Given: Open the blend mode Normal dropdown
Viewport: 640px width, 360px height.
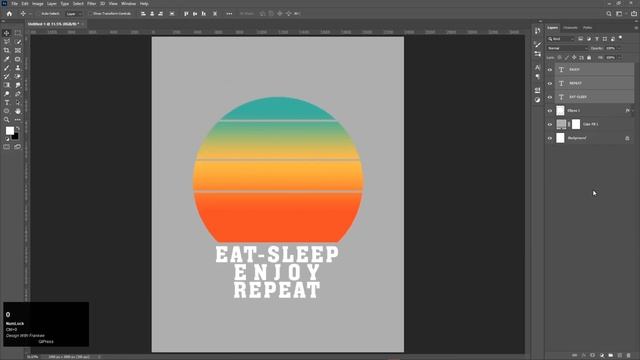Looking at the screenshot, I should click(567, 48).
